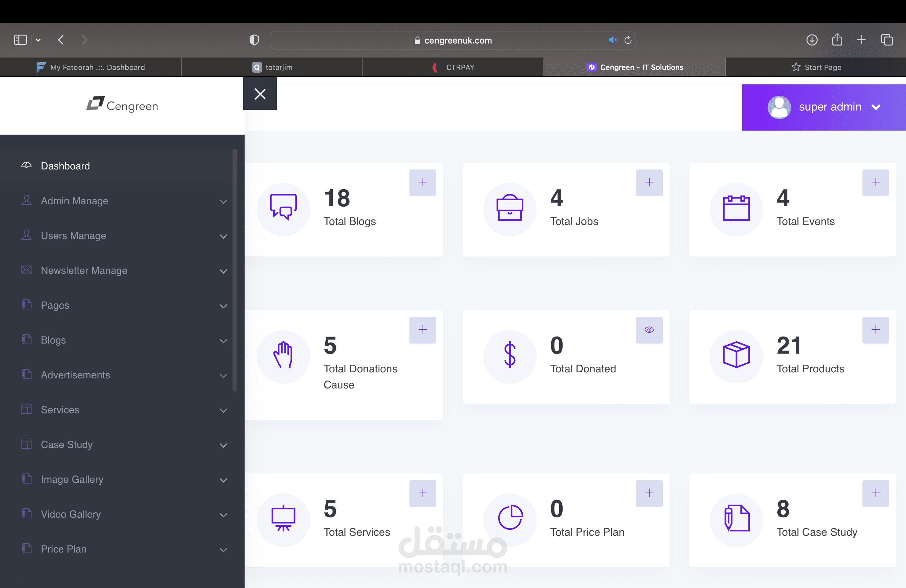The image size is (906, 588).
Task: Add a price plan with plus button
Action: [x=649, y=493]
